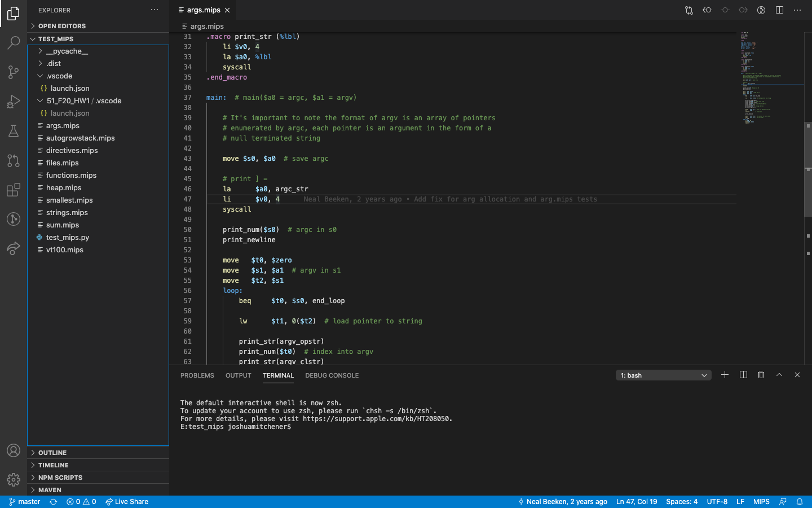Collapse the .vscode folder
Image resolution: width=812 pixels, height=508 pixels.
(x=98, y=76)
